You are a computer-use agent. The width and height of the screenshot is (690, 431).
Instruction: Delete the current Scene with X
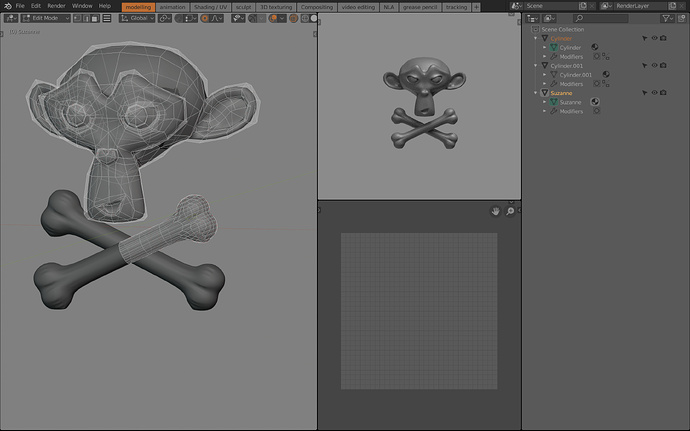click(592, 6)
